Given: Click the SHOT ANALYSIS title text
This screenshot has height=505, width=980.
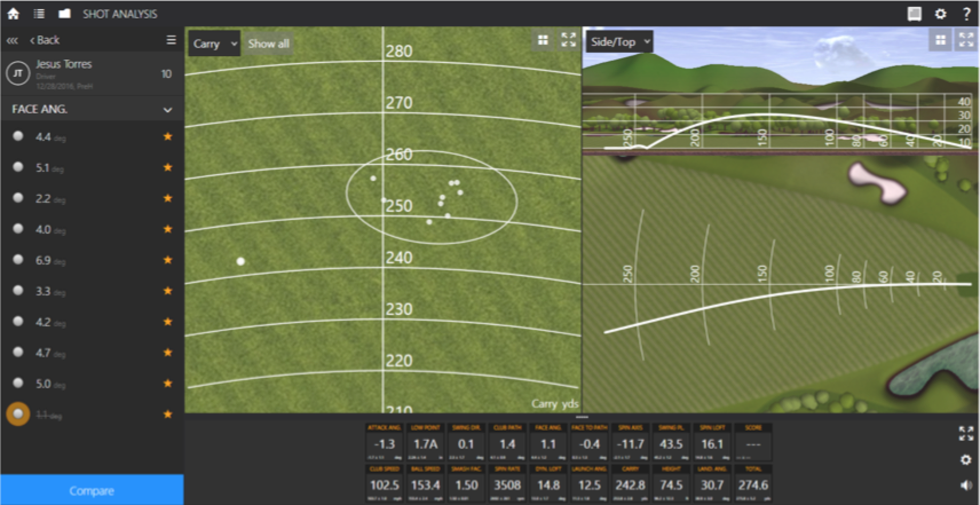Looking at the screenshot, I should click(x=120, y=14).
